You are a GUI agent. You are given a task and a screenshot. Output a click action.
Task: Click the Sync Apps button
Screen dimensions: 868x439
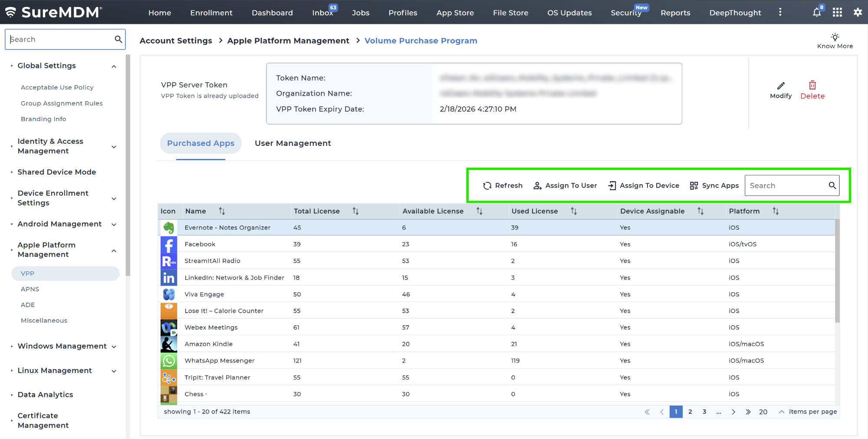(x=714, y=185)
